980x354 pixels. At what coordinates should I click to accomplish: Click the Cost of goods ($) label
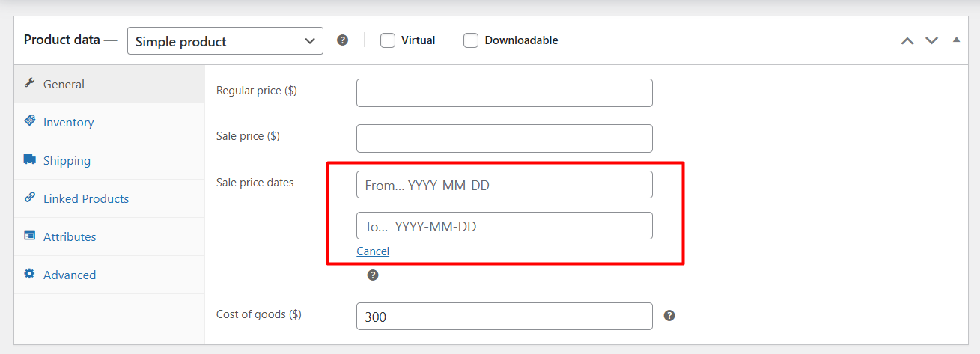click(x=259, y=314)
